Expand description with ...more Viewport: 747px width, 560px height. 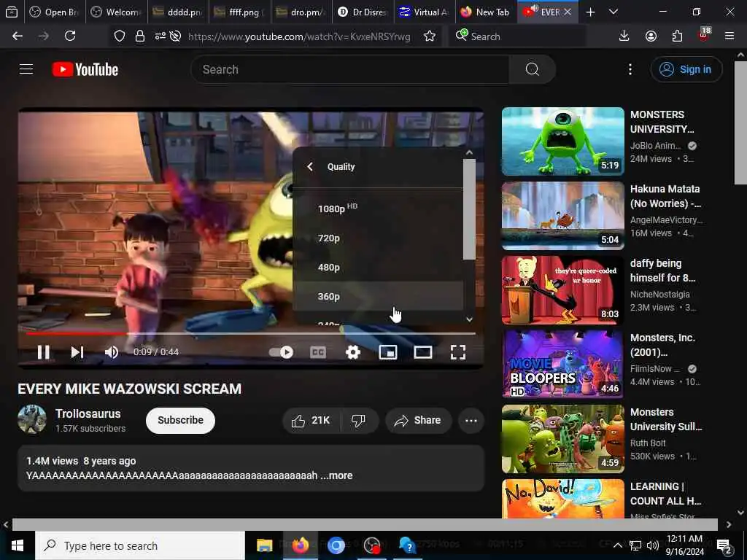pyautogui.click(x=337, y=475)
